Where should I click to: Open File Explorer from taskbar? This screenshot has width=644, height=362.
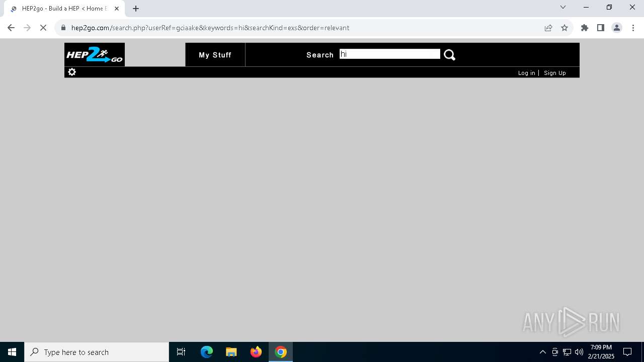tap(231, 352)
